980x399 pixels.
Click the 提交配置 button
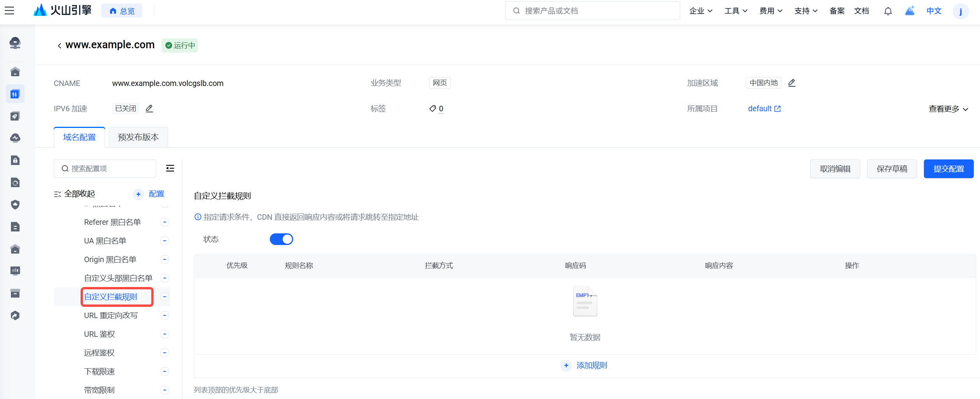948,169
